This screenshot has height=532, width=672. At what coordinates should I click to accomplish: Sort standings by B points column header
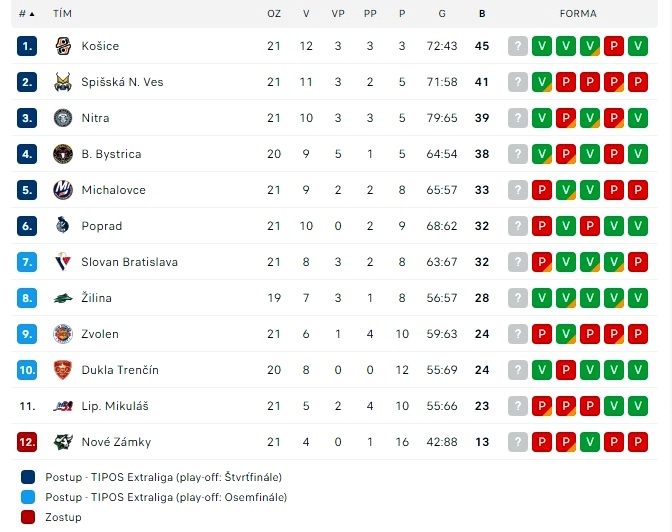(482, 14)
